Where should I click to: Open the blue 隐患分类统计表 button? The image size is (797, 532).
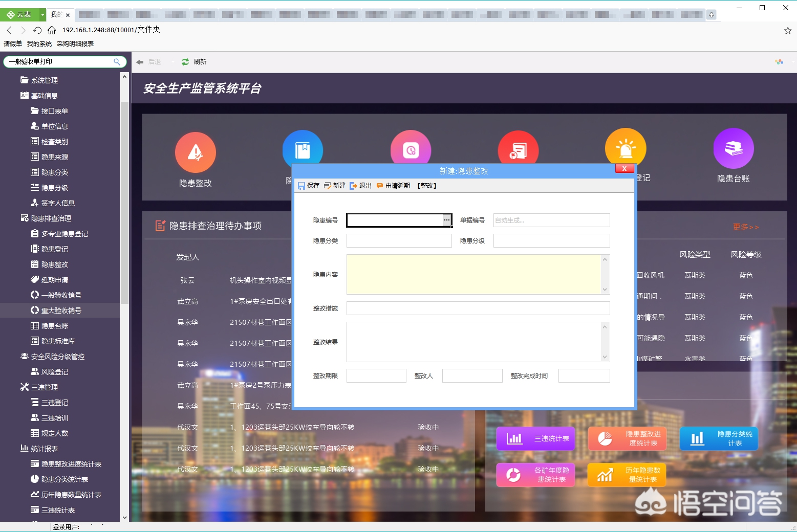click(719, 438)
